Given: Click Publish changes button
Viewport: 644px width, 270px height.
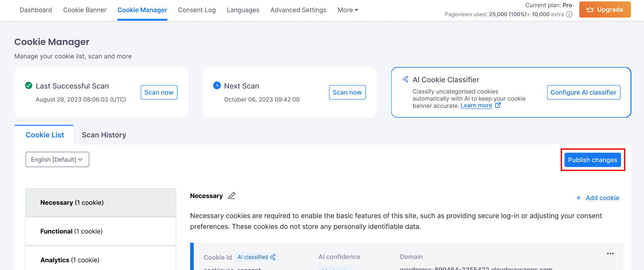Looking at the screenshot, I should coord(593,160).
